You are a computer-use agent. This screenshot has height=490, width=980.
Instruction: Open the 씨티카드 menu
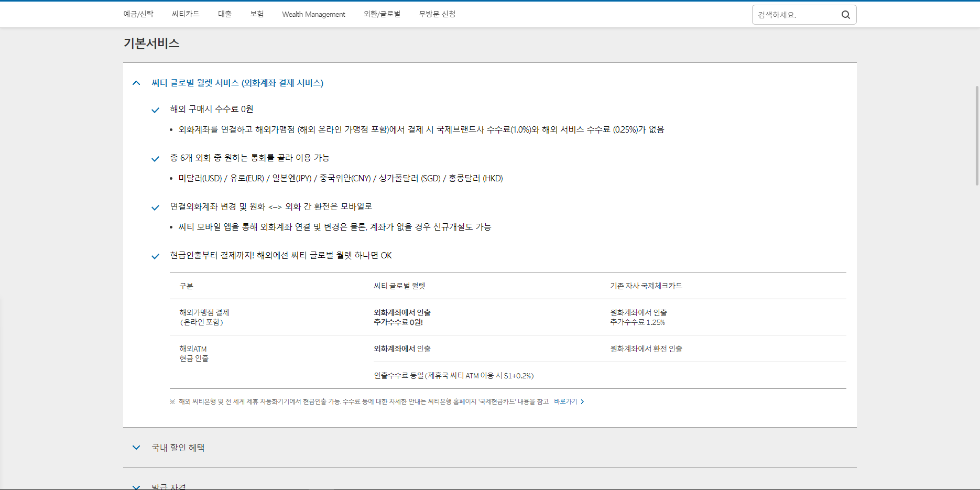pyautogui.click(x=186, y=14)
